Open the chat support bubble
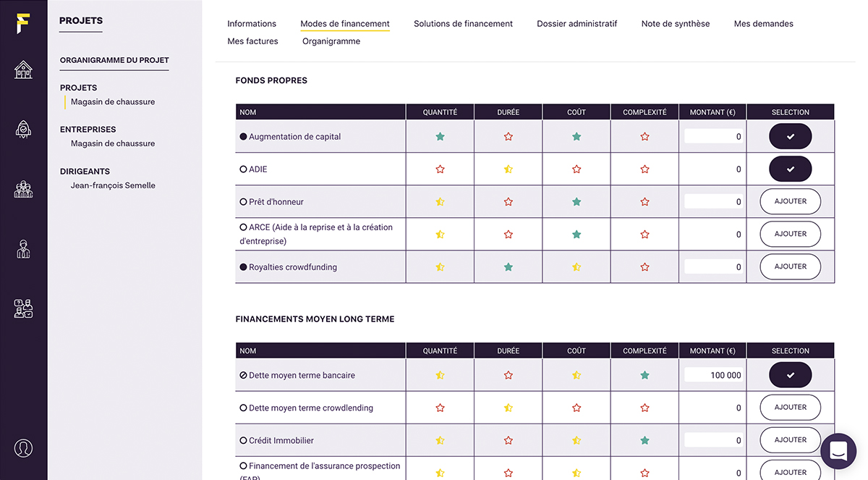The height and width of the screenshot is (480, 868). click(x=838, y=451)
